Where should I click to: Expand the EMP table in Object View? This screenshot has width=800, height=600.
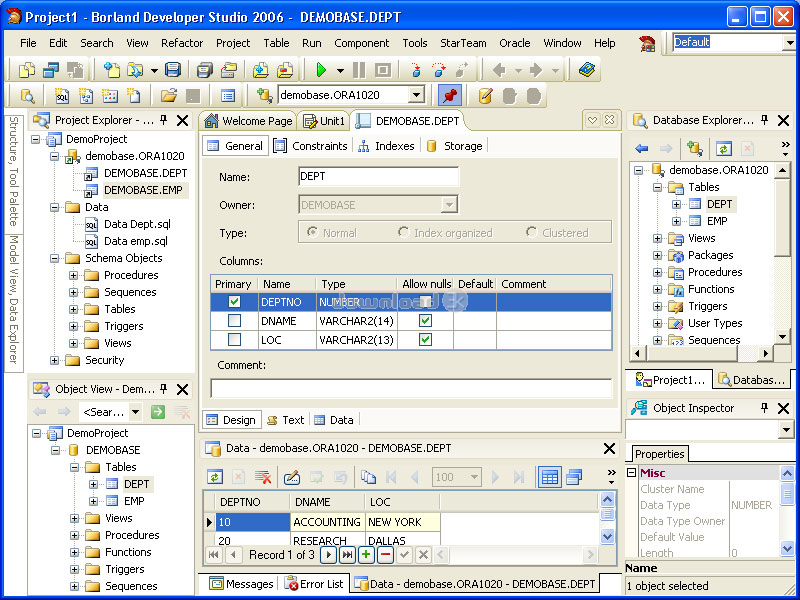[x=93, y=501]
